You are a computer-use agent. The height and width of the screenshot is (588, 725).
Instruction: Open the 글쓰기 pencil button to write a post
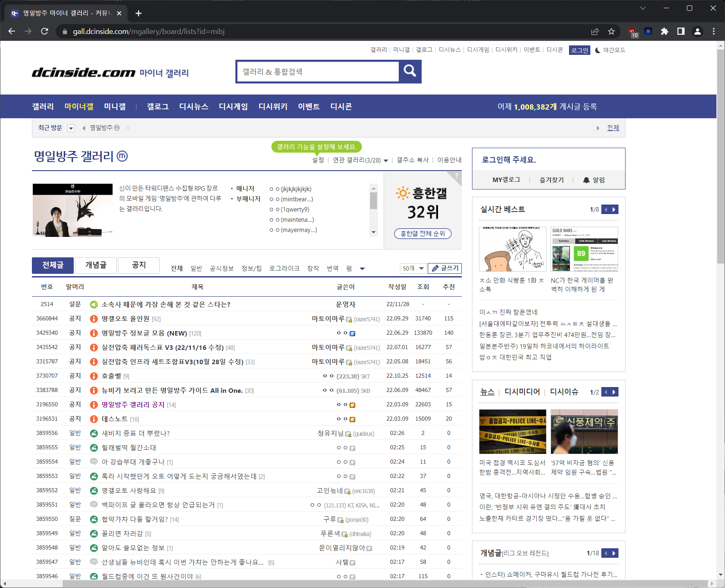444,268
